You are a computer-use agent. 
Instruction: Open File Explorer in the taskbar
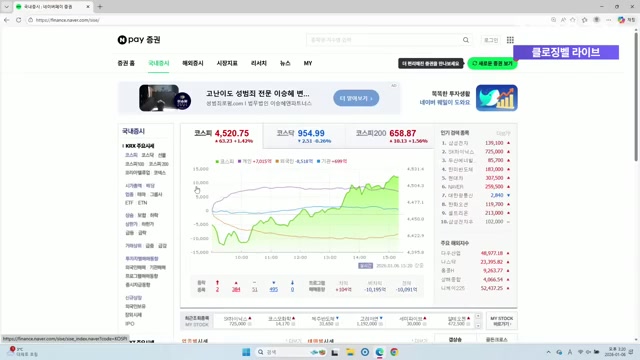pos(350,352)
